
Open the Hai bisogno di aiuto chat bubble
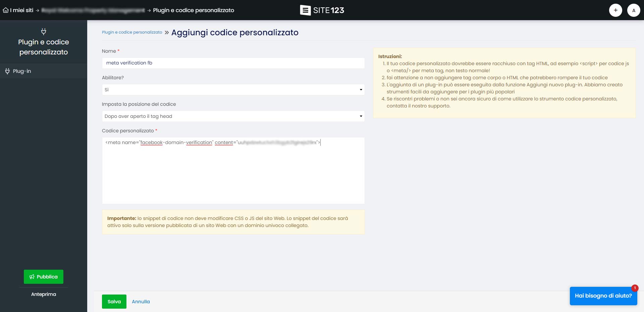tap(603, 296)
